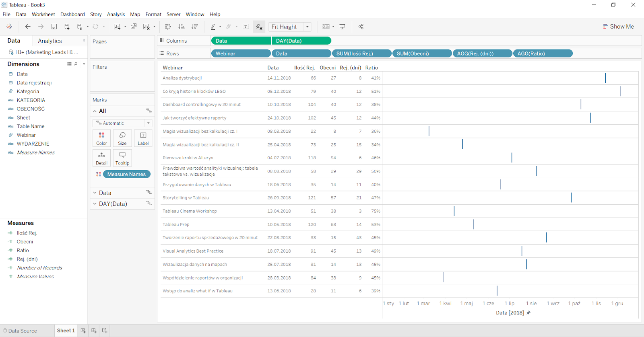The height and width of the screenshot is (337, 644).
Task: Switch to the Analytics pane tab
Action: pyautogui.click(x=50, y=41)
